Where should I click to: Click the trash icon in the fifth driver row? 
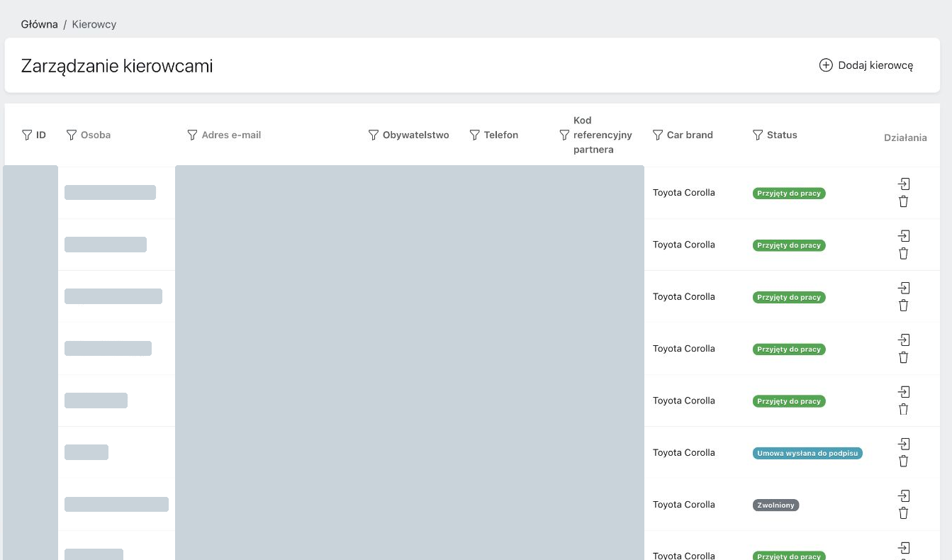click(x=904, y=409)
